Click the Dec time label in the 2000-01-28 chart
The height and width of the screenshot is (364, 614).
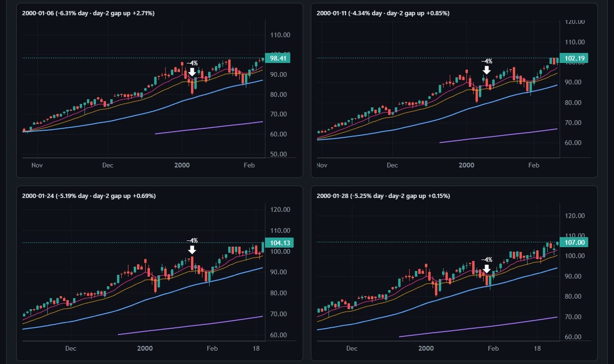coord(352,348)
